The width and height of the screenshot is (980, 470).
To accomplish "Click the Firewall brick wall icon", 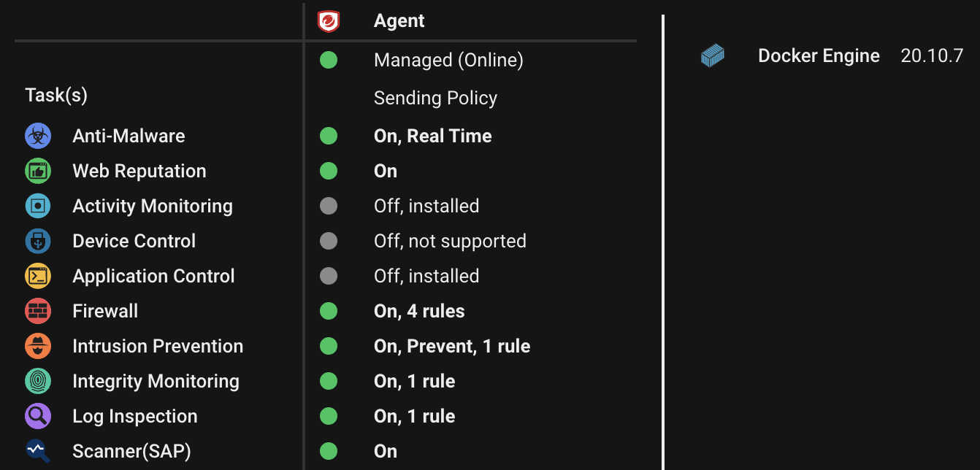I will pyautogui.click(x=37, y=311).
